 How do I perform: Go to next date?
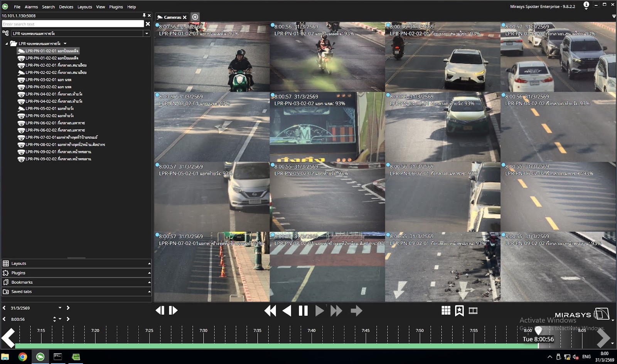[x=68, y=308]
